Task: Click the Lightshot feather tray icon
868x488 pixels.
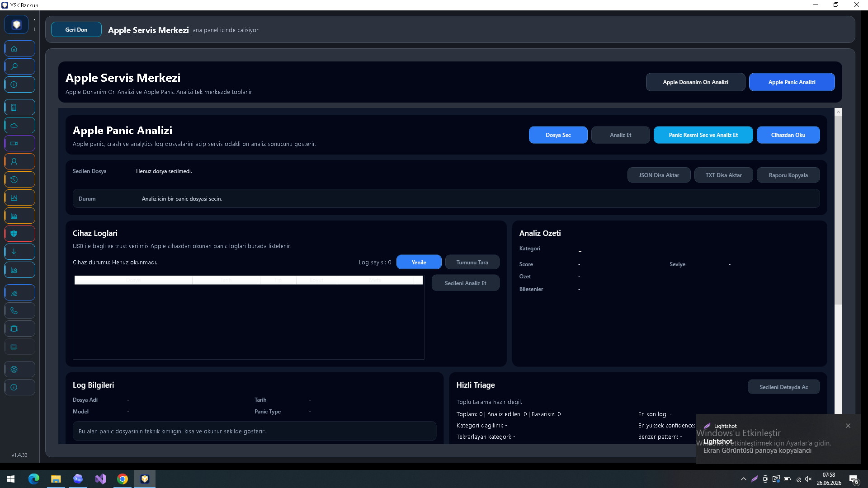Action: pos(755,479)
